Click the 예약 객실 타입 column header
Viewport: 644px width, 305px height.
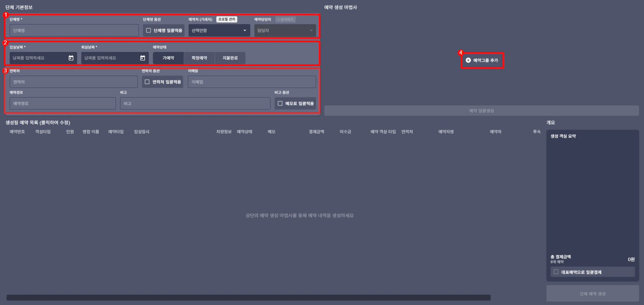[x=383, y=132]
